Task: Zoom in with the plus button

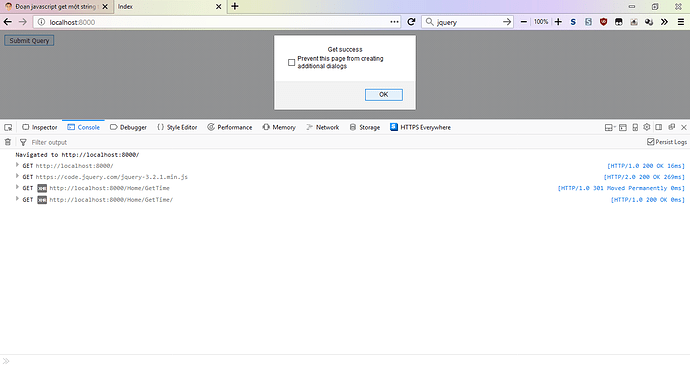Action: [x=558, y=22]
